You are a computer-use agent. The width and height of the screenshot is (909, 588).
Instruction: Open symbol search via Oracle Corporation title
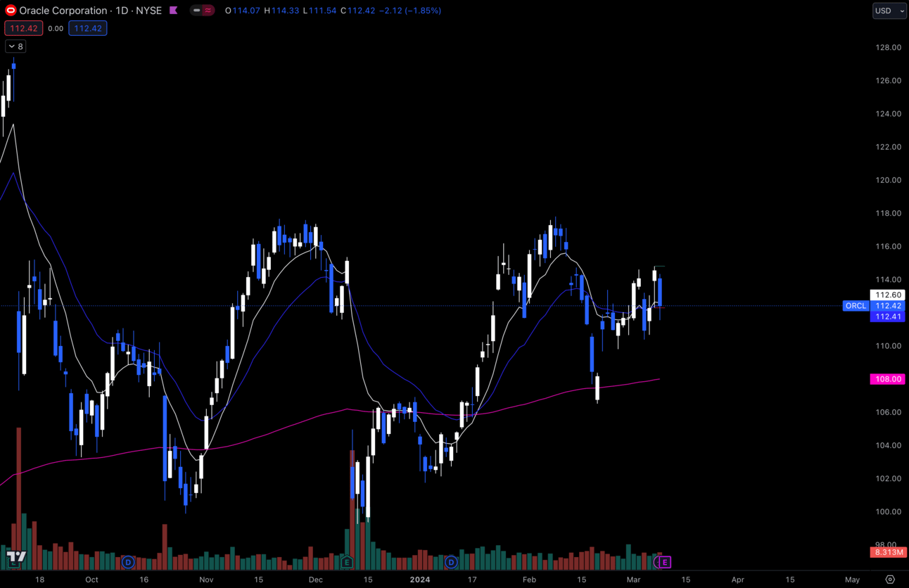(63, 11)
